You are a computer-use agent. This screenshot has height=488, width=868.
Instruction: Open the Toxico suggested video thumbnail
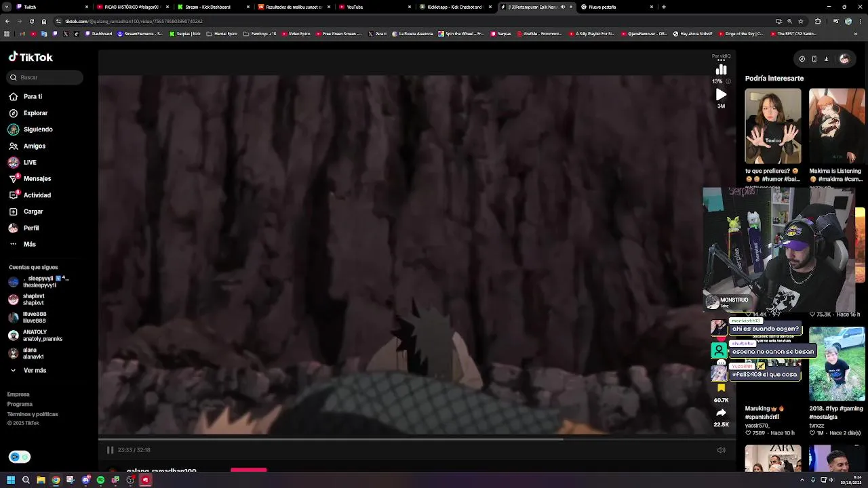click(773, 127)
